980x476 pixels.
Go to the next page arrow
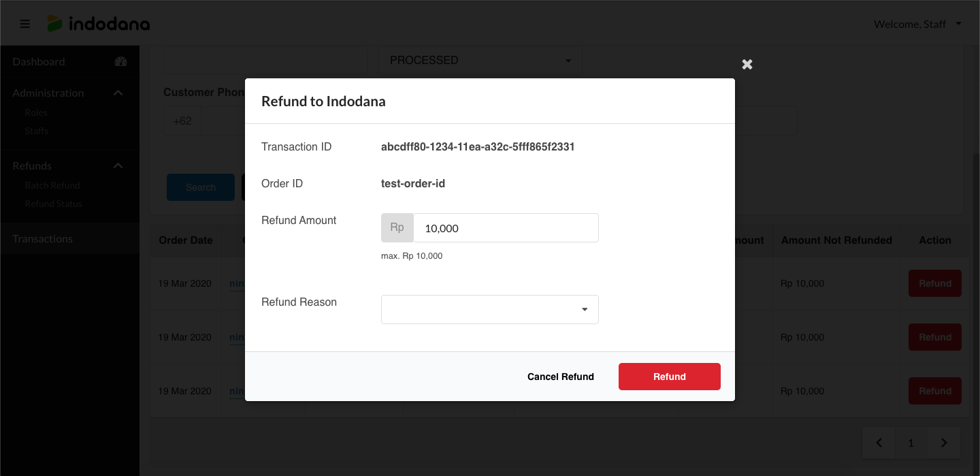point(944,443)
